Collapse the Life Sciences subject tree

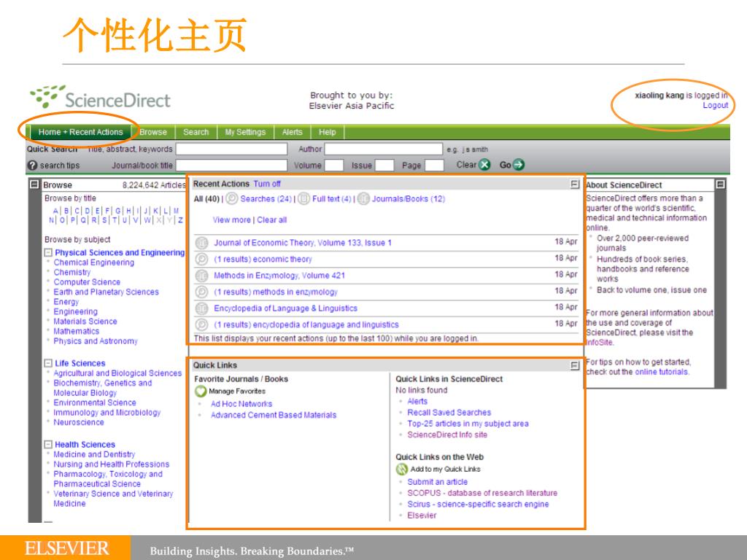48,363
